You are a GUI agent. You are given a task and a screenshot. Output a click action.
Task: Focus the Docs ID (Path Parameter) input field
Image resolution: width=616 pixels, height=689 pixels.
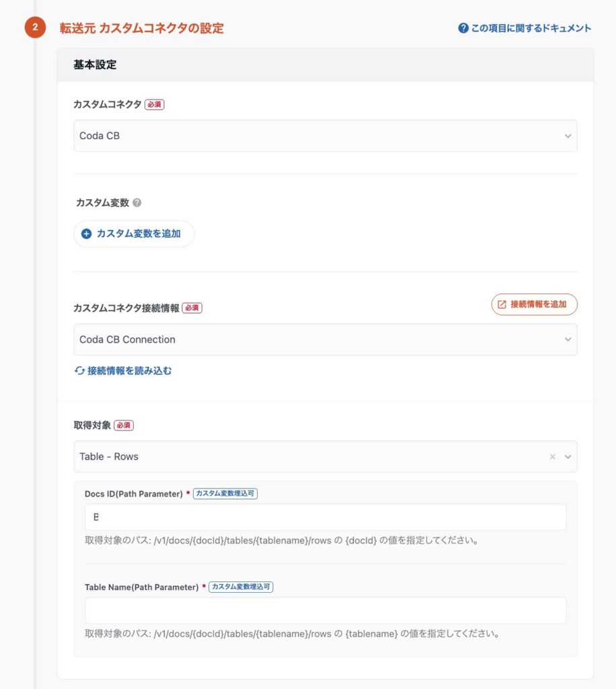point(325,517)
